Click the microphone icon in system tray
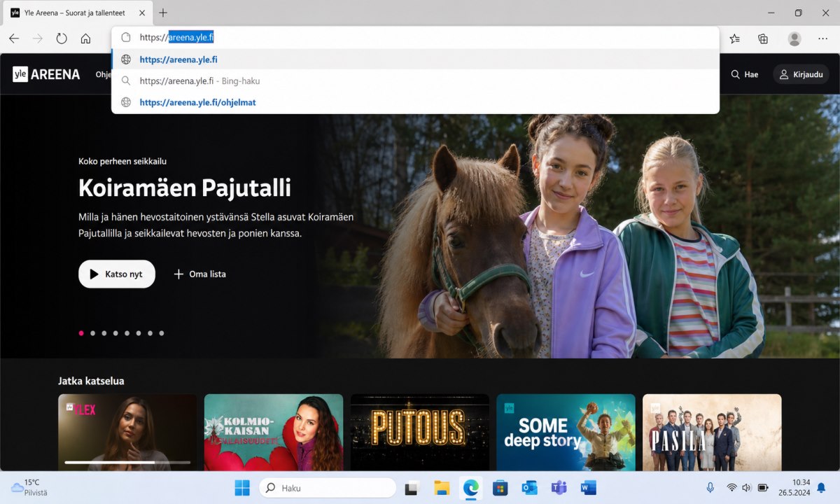The height and width of the screenshot is (504, 840). coord(710,488)
